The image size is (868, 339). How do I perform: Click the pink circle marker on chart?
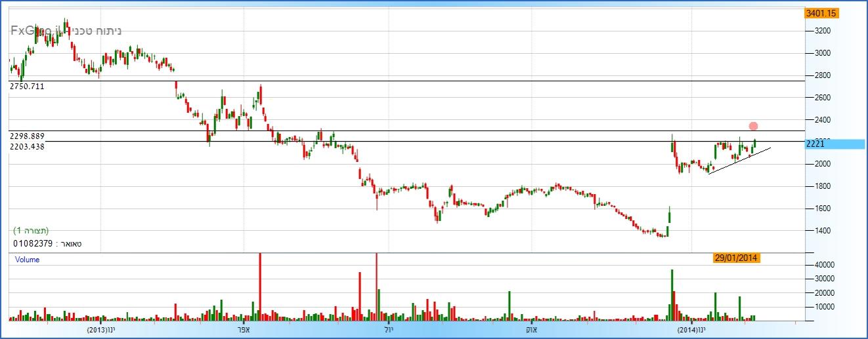pos(753,126)
